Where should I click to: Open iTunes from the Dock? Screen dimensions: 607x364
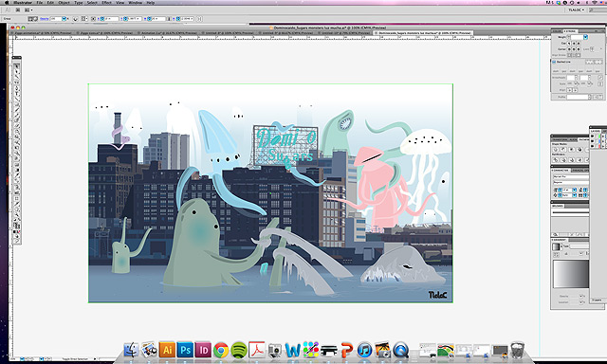pos(364,350)
